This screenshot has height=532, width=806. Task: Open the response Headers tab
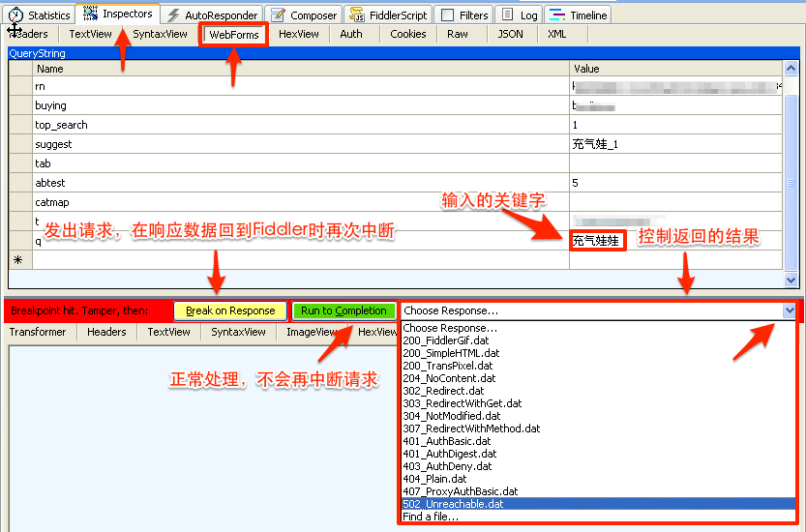(106, 332)
